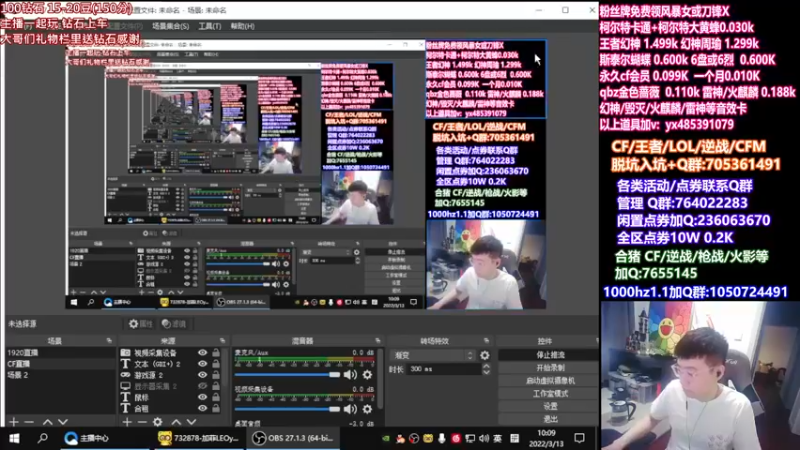The height and width of the screenshot is (450, 800).
Task: Open the 渐变 transition dropdown
Action: (433, 355)
